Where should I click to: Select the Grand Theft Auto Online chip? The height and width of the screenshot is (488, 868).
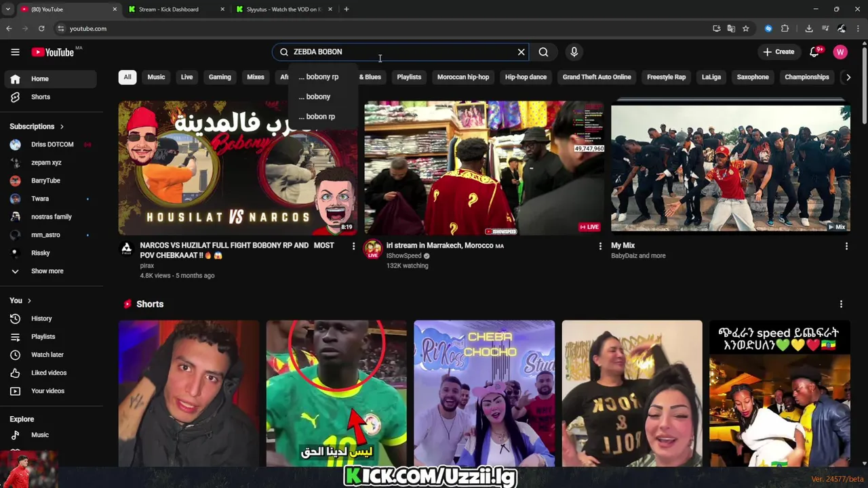pyautogui.click(x=597, y=77)
